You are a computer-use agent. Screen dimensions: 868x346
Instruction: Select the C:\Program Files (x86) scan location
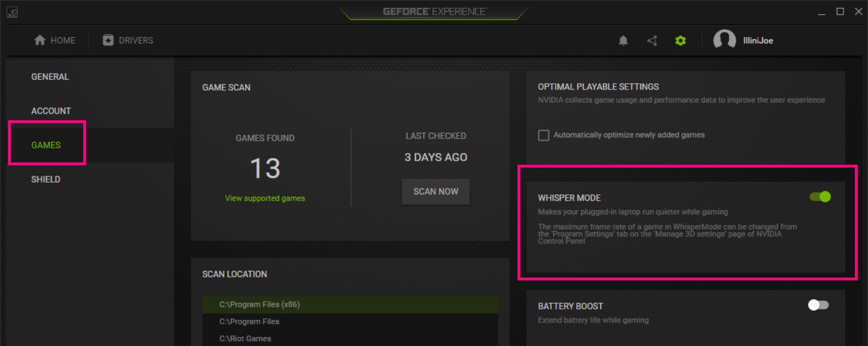[259, 304]
